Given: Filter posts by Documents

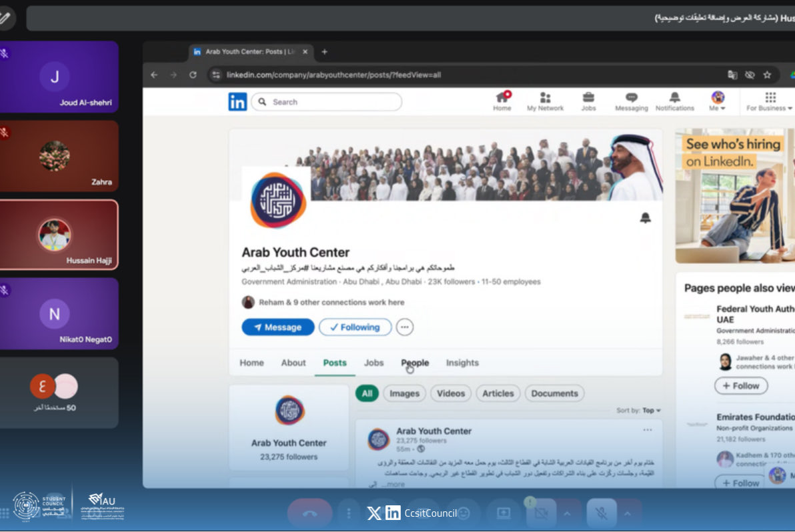Looking at the screenshot, I should (554, 394).
